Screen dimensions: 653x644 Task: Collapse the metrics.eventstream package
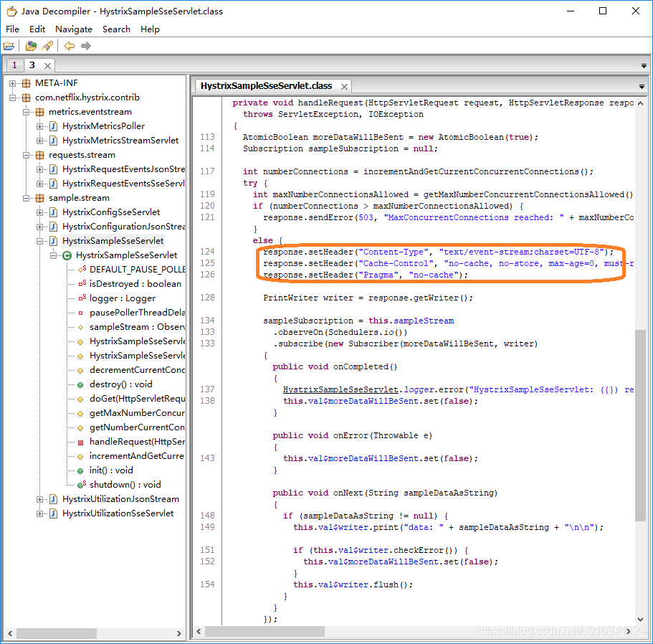point(26,112)
